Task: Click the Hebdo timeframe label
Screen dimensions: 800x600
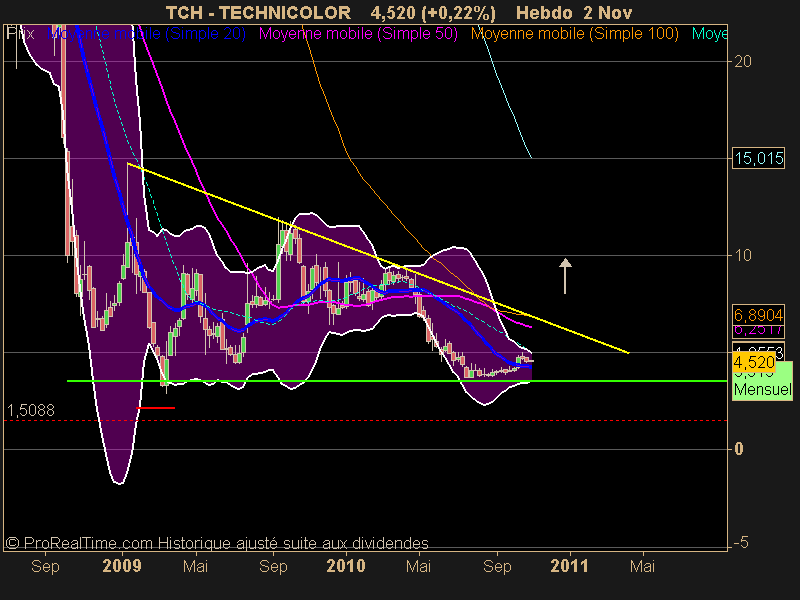Action: 544,12
